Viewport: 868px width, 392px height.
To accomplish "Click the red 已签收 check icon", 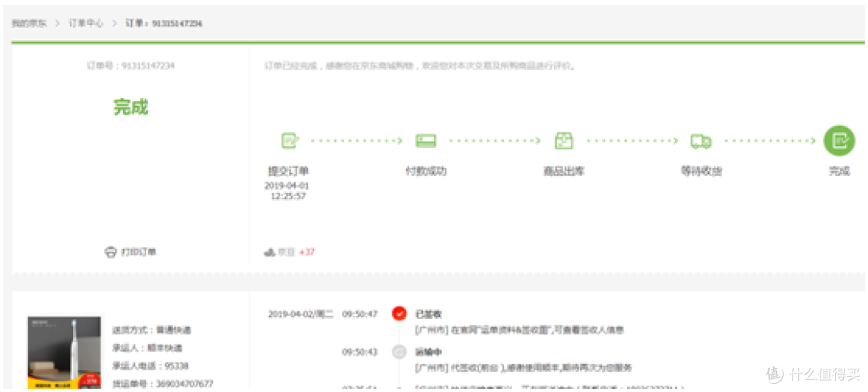I will pos(399,314).
